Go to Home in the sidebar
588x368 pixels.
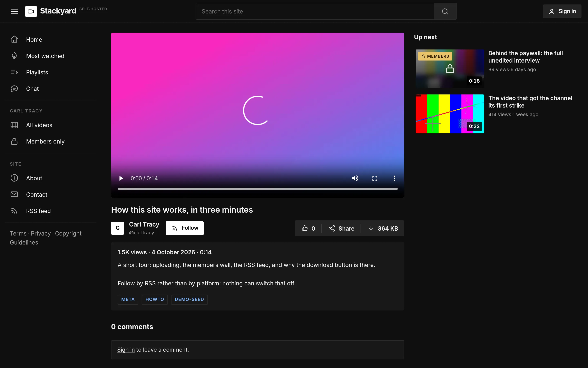51,40
